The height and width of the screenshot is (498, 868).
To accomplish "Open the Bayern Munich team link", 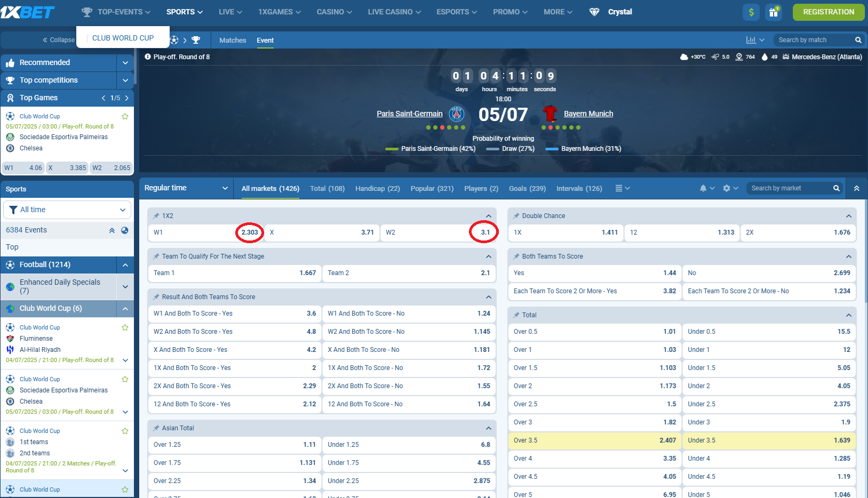I will click(588, 114).
